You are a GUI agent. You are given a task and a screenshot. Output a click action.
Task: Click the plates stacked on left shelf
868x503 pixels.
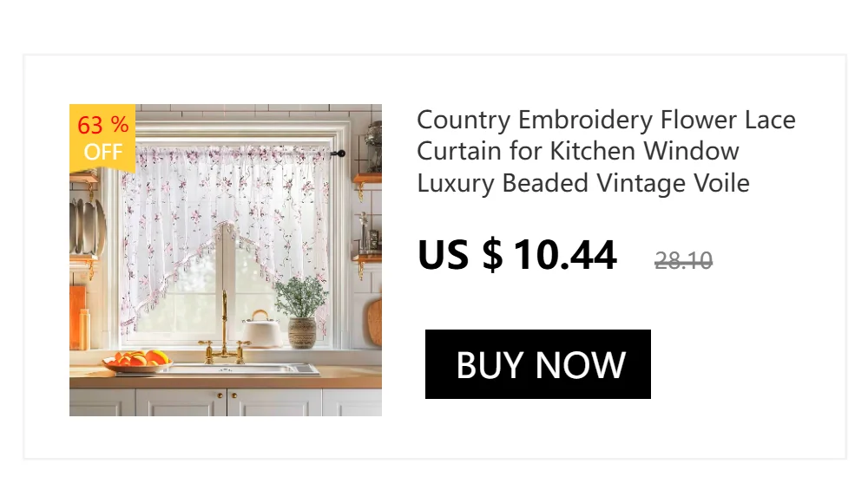(x=87, y=227)
